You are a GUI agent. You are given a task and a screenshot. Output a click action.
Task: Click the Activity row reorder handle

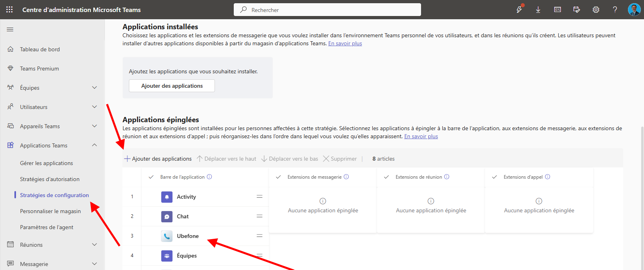pyautogui.click(x=259, y=197)
